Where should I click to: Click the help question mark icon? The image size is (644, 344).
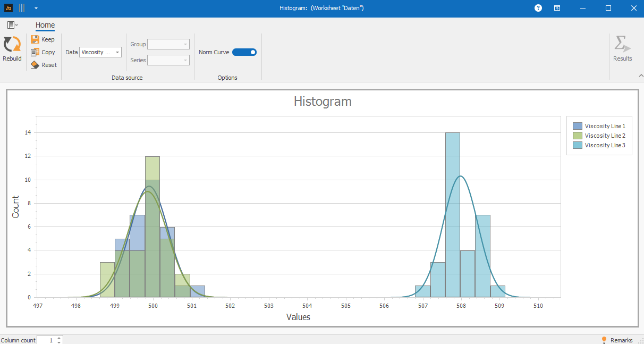point(538,8)
